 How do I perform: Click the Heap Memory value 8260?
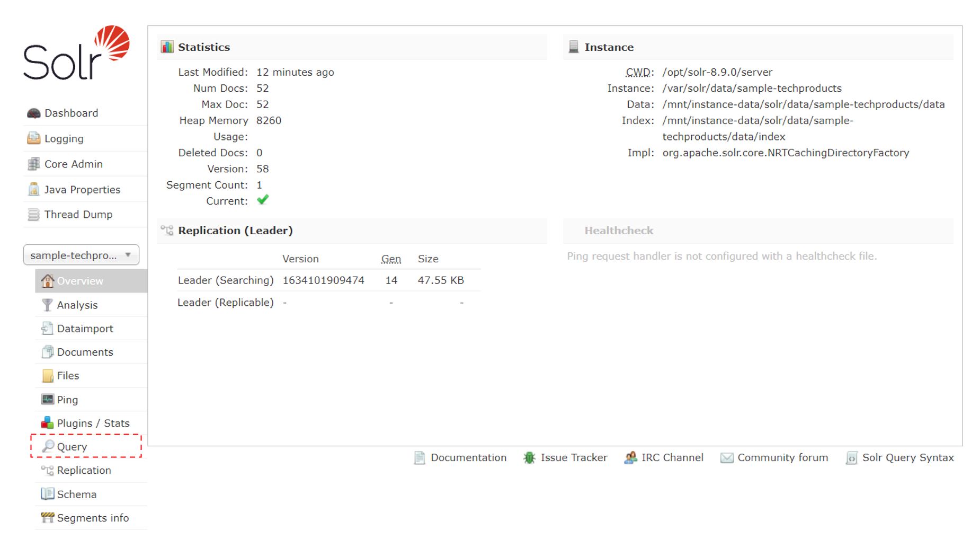[269, 121]
